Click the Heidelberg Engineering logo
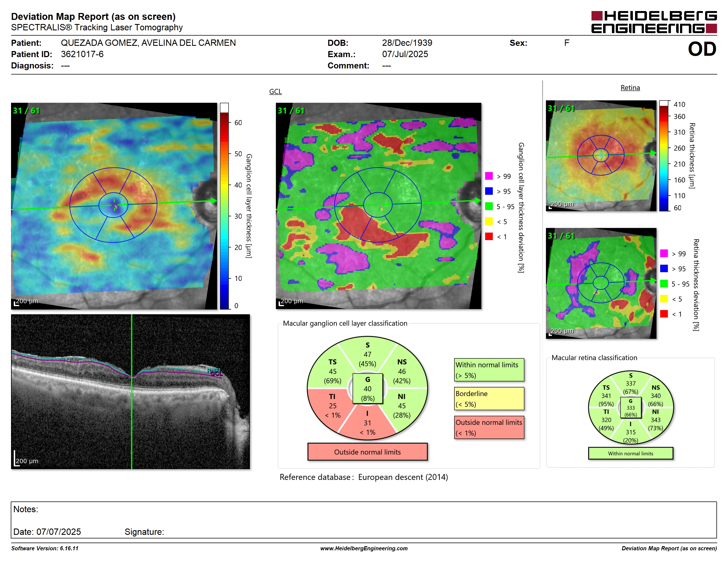 (x=654, y=22)
